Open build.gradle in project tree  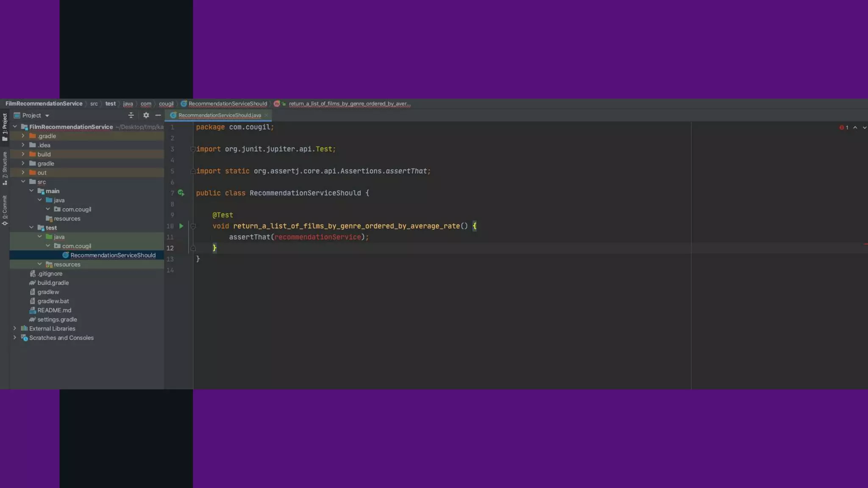pos(53,283)
